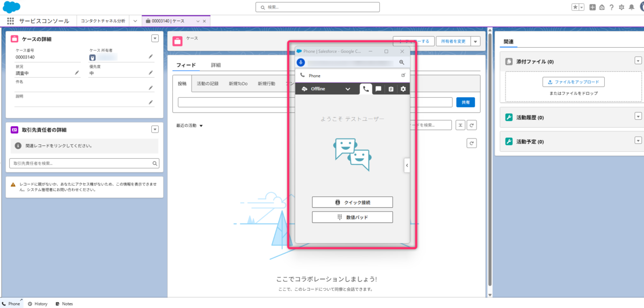644x308 pixels.
Task: Click the ようこそ テストユーザー greeting text
Action: (x=352, y=119)
